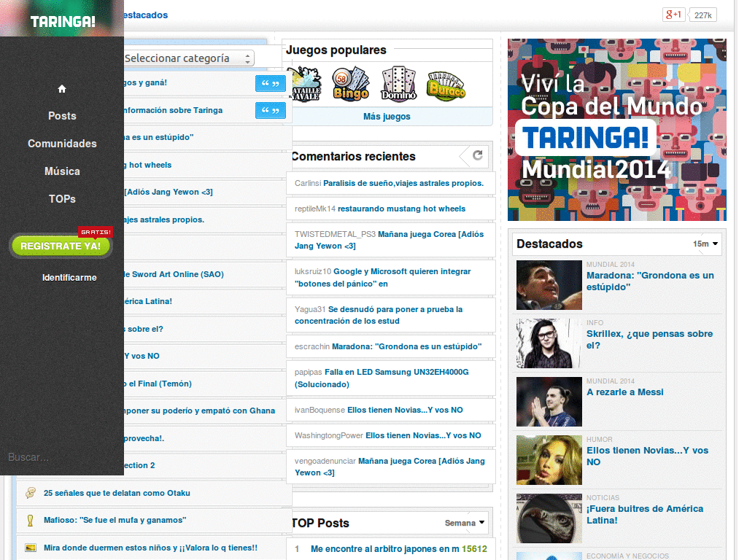This screenshot has width=747, height=560.
Task: Click username TWISTEDMETAL_PS3 in comments
Action: 335,234
